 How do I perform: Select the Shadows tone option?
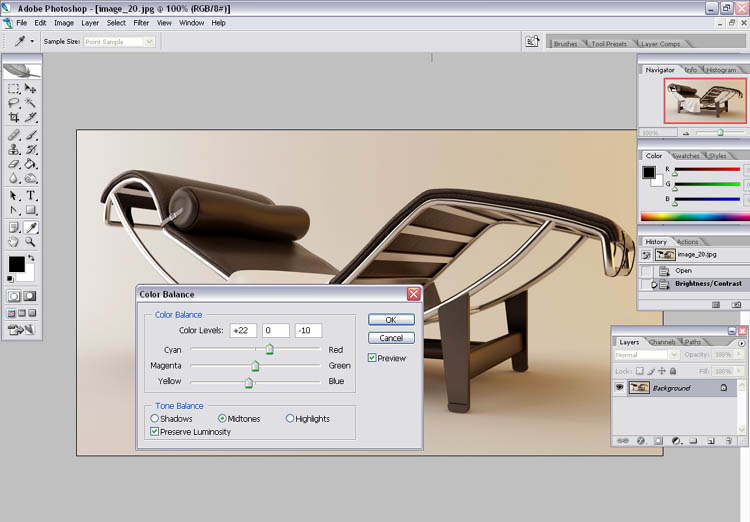pyautogui.click(x=154, y=419)
